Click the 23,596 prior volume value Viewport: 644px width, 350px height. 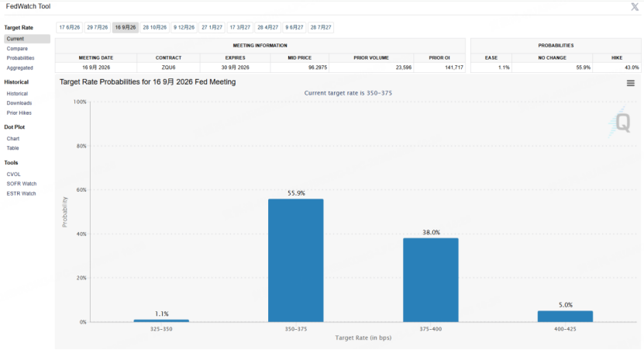coord(403,68)
